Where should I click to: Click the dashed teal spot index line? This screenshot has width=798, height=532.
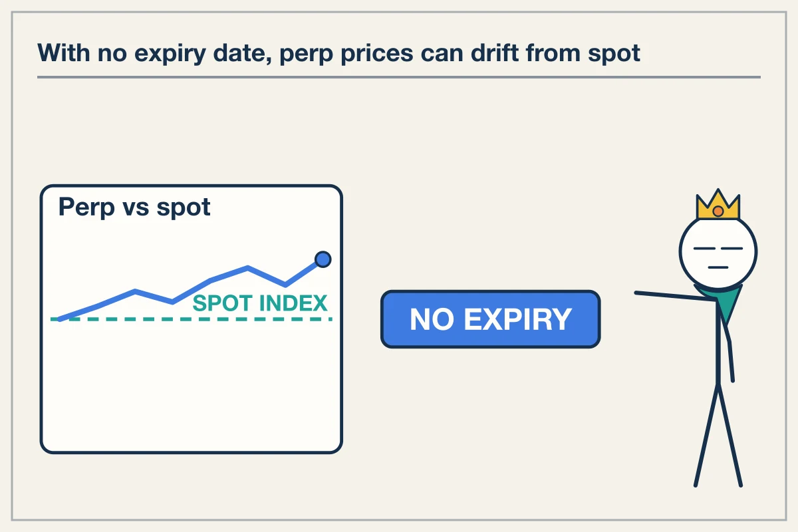click(x=191, y=319)
